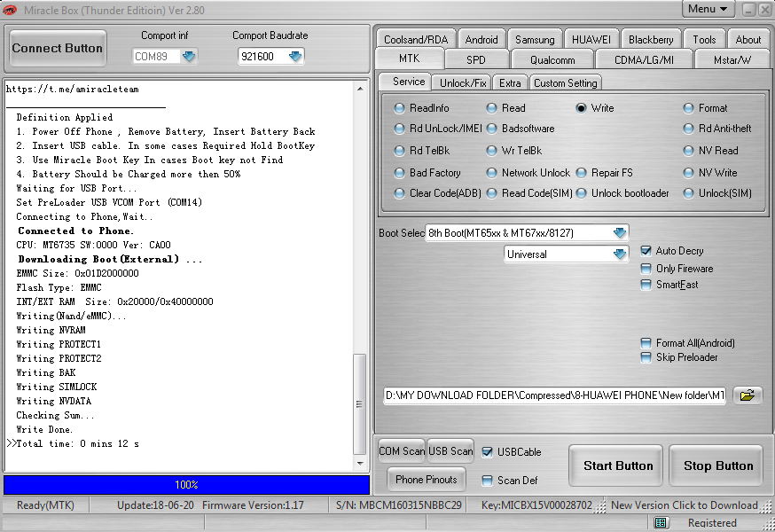Click USB Scan button
Screen dimensions: 775x532
[x=450, y=451]
